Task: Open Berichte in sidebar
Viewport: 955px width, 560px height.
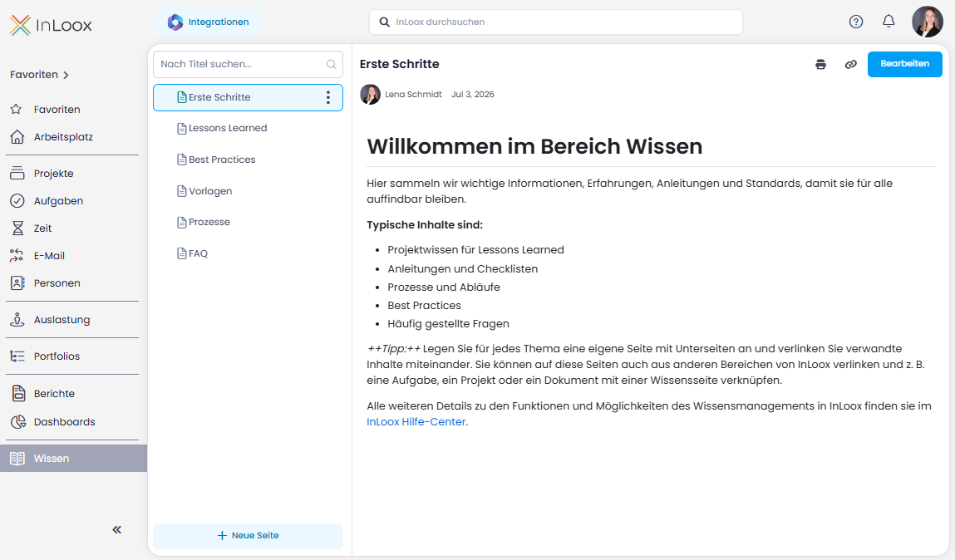Action: coord(73,394)
